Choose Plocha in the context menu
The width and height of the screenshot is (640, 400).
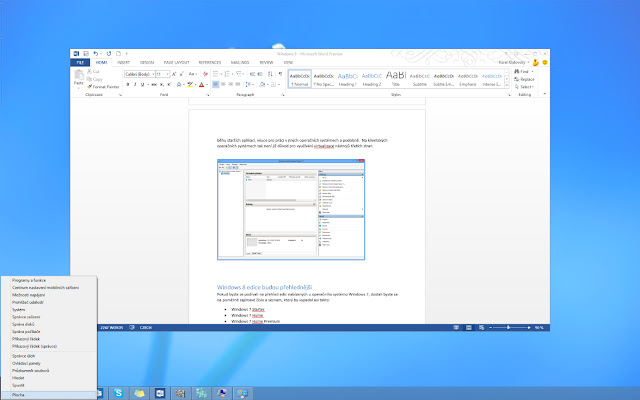tap(49, 395)
